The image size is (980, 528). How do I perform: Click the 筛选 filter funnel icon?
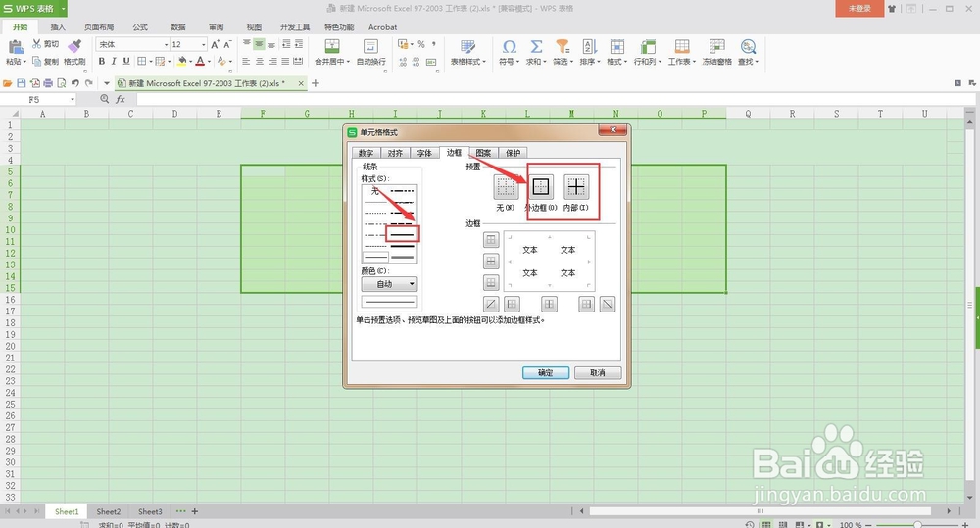pyautogui.click(x=563, y=47)
